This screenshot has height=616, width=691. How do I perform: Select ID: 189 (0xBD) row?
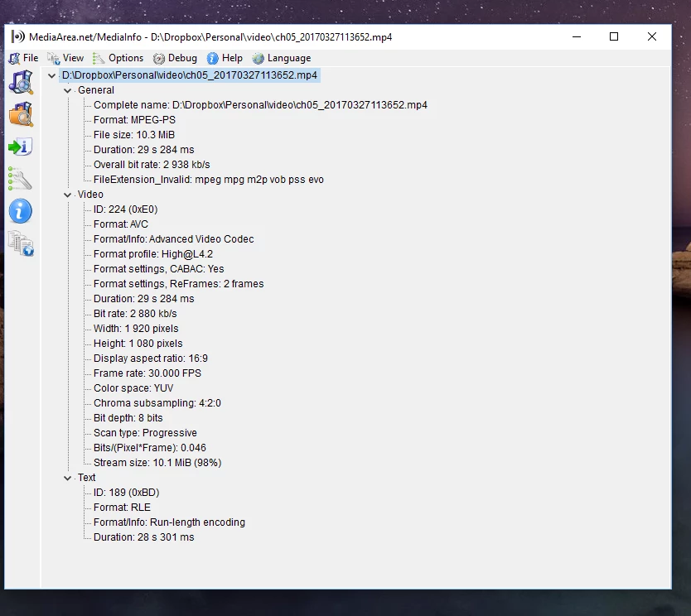click(127, 493)
